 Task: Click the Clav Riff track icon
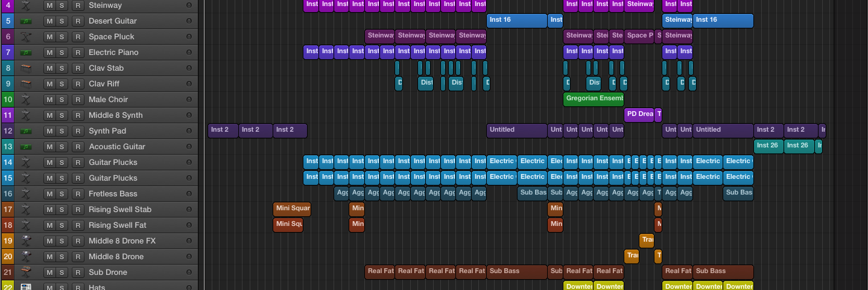pos(25,83)
